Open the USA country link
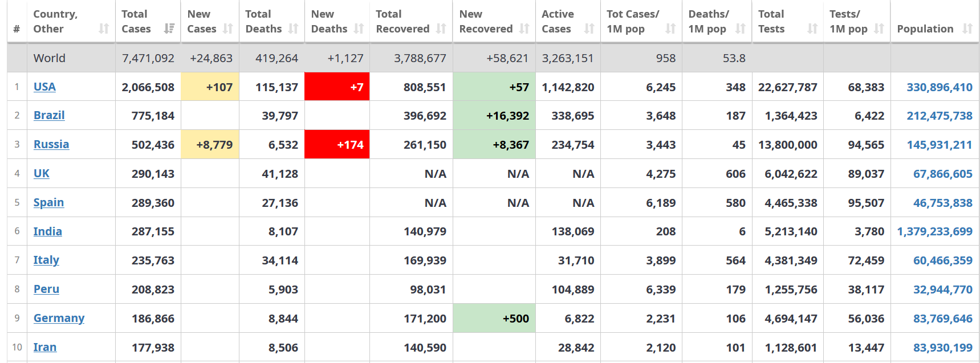The height and width of the screenshot is (363, 980). pyautogui.click(x=44, y=87)
